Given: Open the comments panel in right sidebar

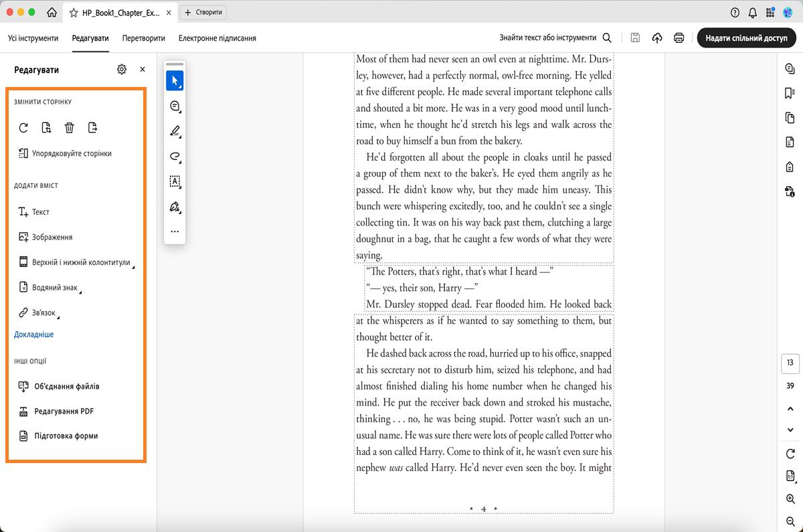Looking at the screenshot, I should (x=790, y=69).
